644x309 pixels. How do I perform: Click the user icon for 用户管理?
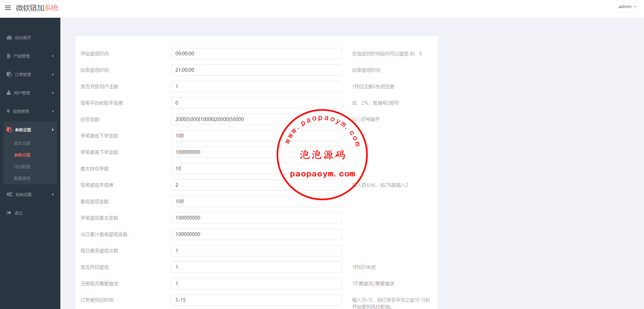[x=9, y=93]
